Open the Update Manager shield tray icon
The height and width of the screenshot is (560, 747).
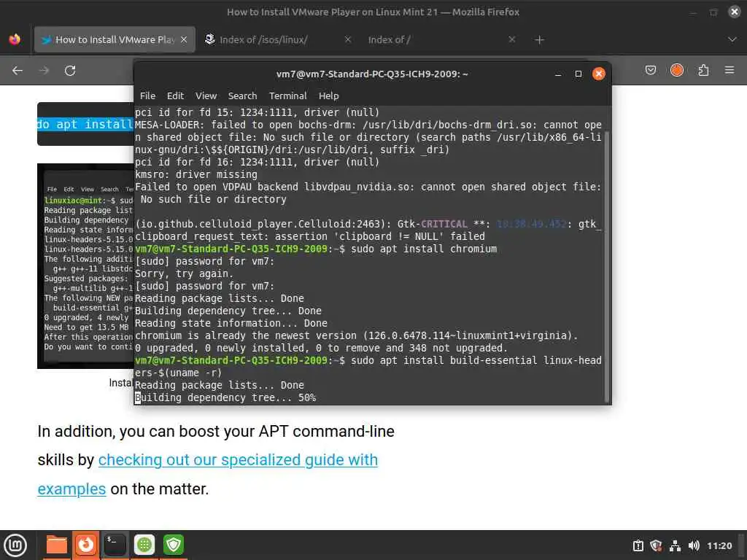(656, 545)
